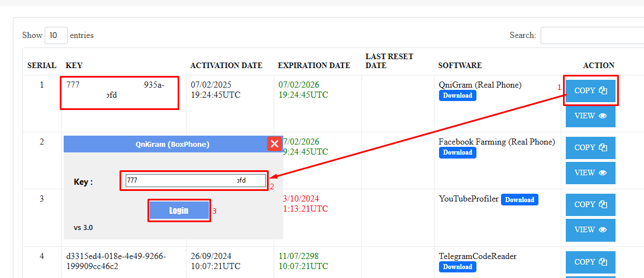View details of the QniGram key row
Screen dimensions: 644x278
pos(590,116)
